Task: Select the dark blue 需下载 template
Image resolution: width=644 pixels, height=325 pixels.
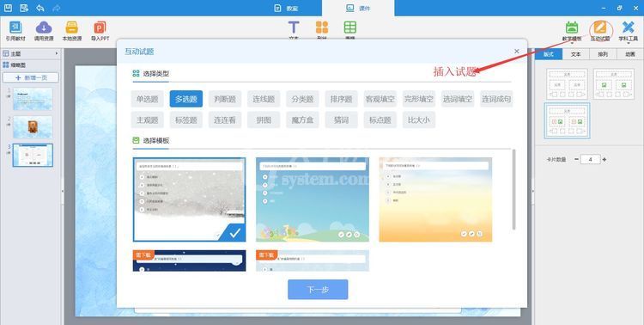Action: pyautogui.click(x=190, y=261)
